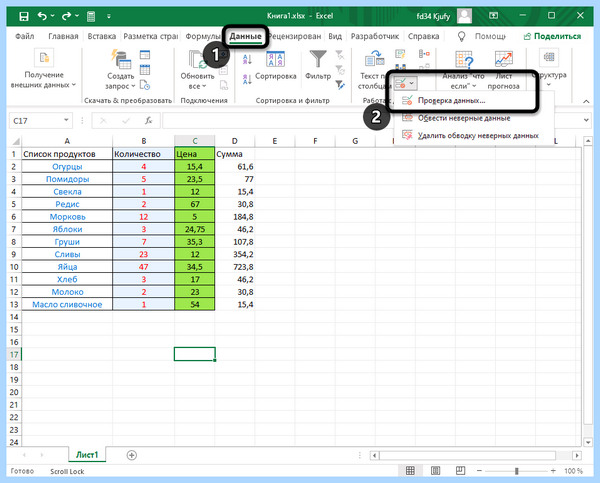
Task: Click Consolidate icon in data tools
Action: click(x=424, y=54)
